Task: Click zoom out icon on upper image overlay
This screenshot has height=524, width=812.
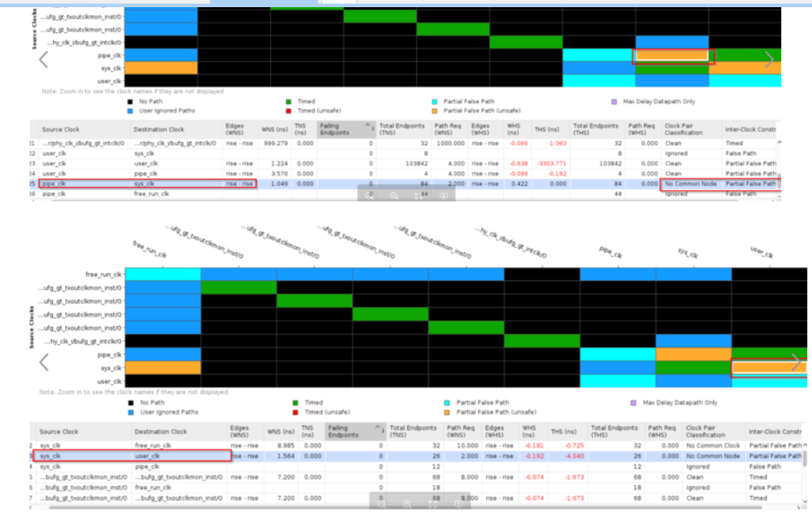Action: pyautogui.click(x=369, y=196)
